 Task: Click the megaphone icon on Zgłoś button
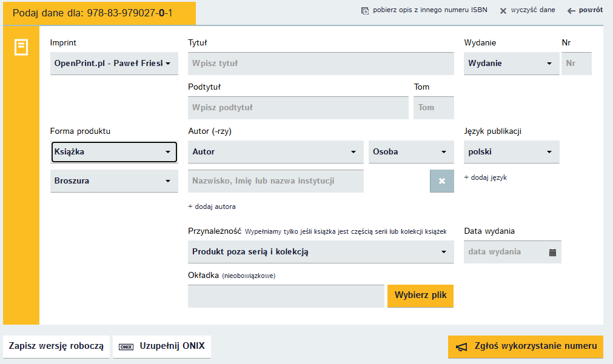(462, 346)
